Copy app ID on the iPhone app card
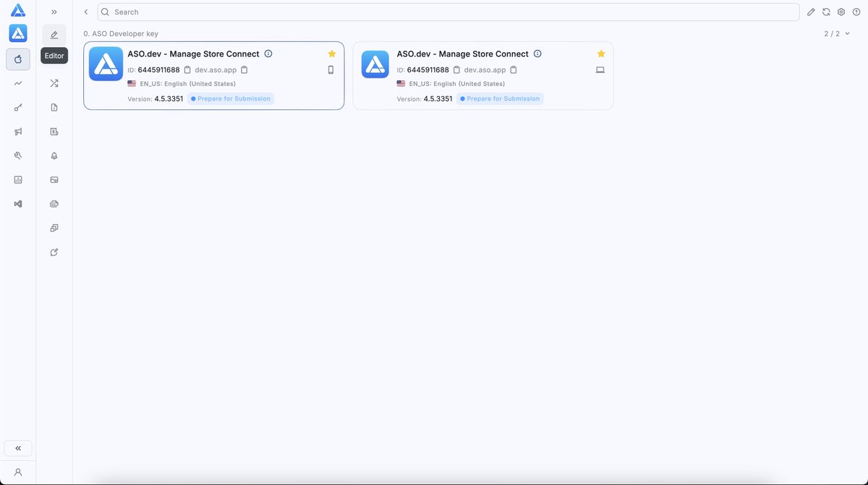 [x=187, y=70]
